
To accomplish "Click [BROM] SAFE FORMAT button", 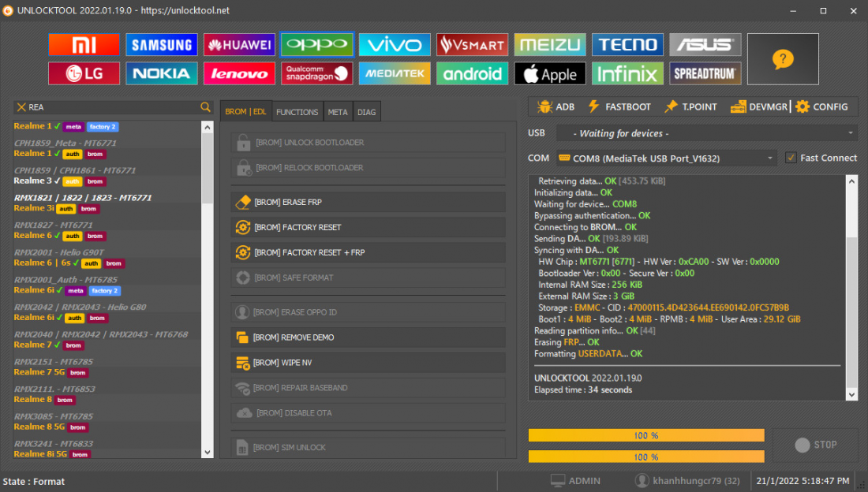I will [369, 278].
